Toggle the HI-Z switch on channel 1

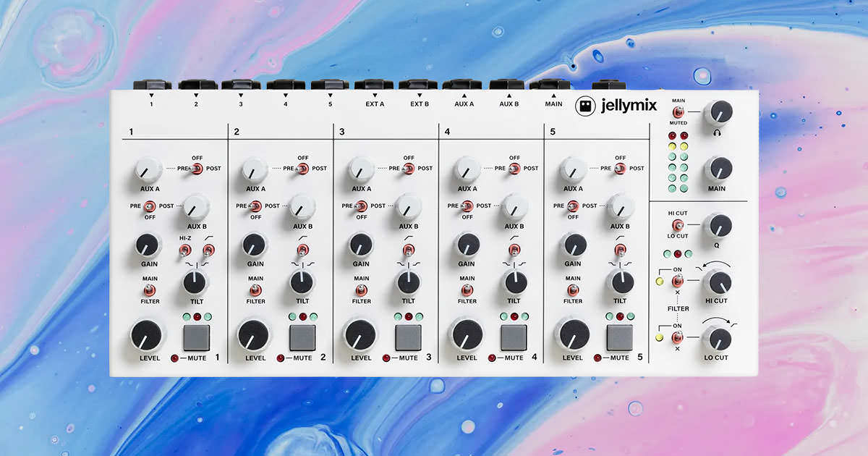tap(185, 250)
